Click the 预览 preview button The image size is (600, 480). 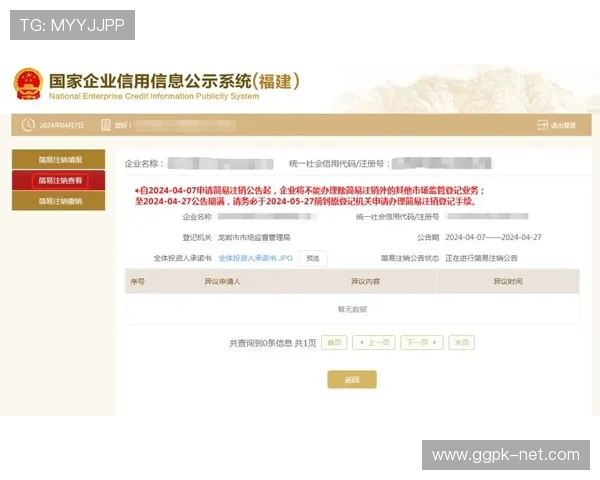pyautogui.click(x=313, y=258)
